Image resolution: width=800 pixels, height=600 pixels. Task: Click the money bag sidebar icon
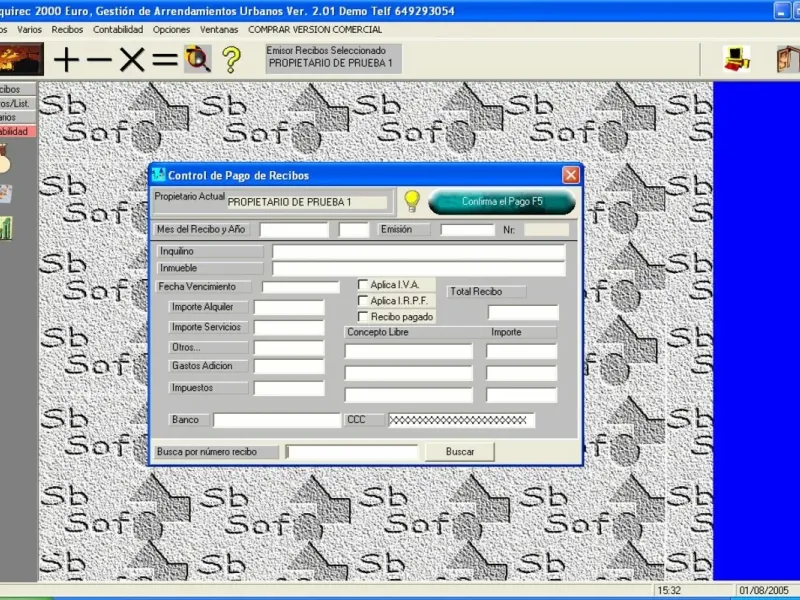point(5,159)
